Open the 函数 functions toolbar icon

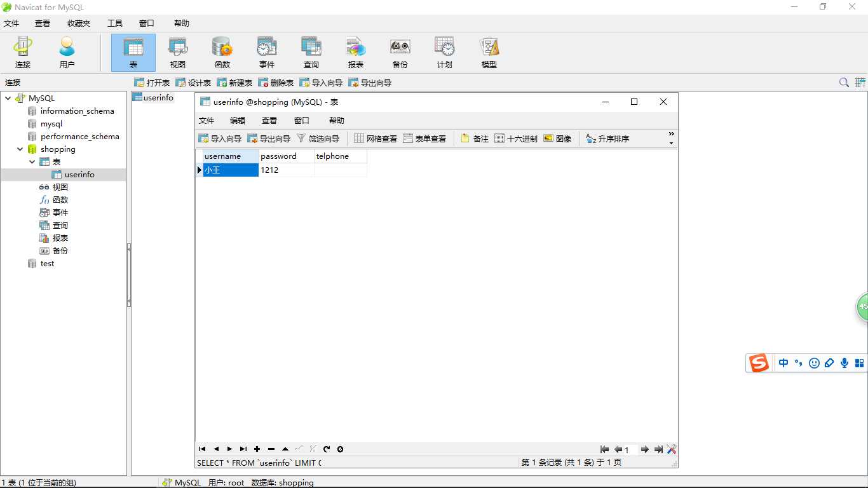[222, 53]
